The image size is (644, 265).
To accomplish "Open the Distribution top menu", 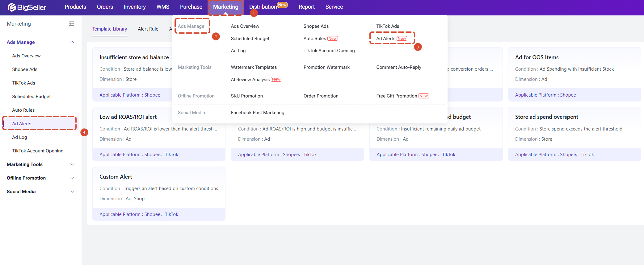I will [263, 7].
